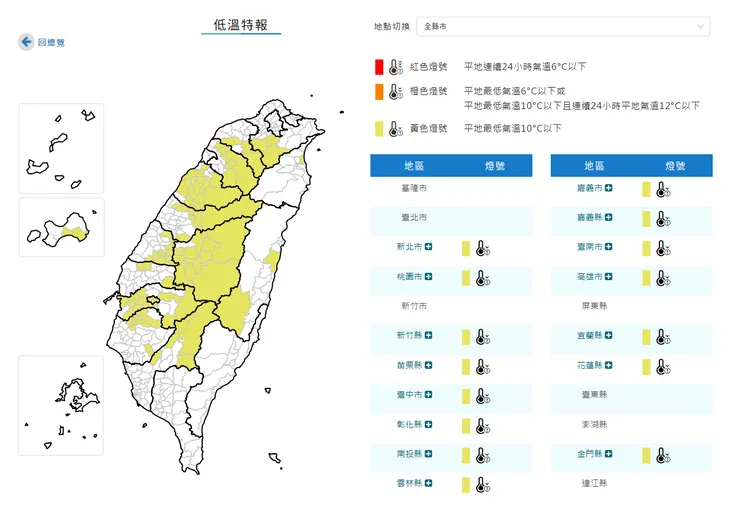750x512 pixels.
Task: Open the 回總覽 overview link
Action: click(x=51, y=43)
